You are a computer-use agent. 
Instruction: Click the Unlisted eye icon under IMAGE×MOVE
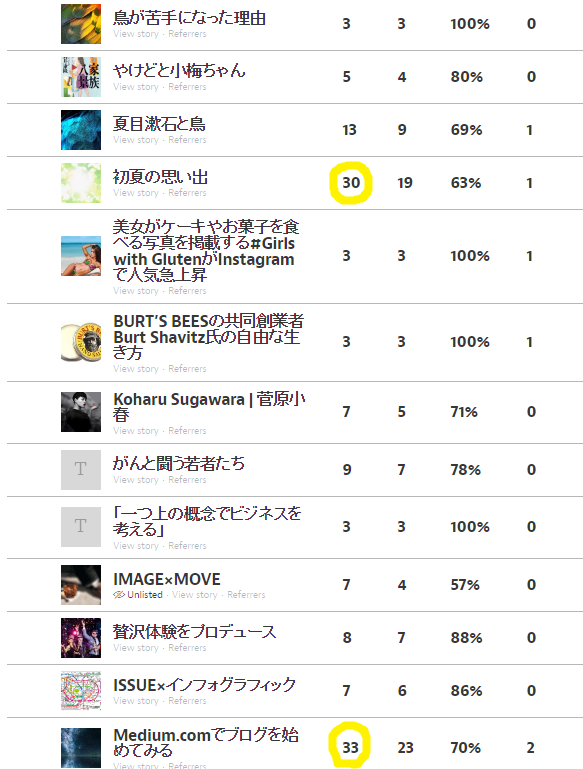click(119, 594)
